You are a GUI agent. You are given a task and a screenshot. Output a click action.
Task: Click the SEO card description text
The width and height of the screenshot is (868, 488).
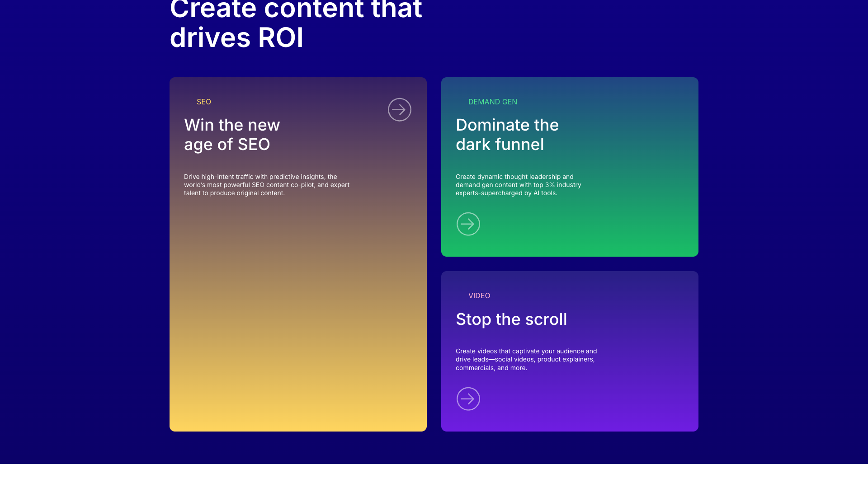coord(266,185)
